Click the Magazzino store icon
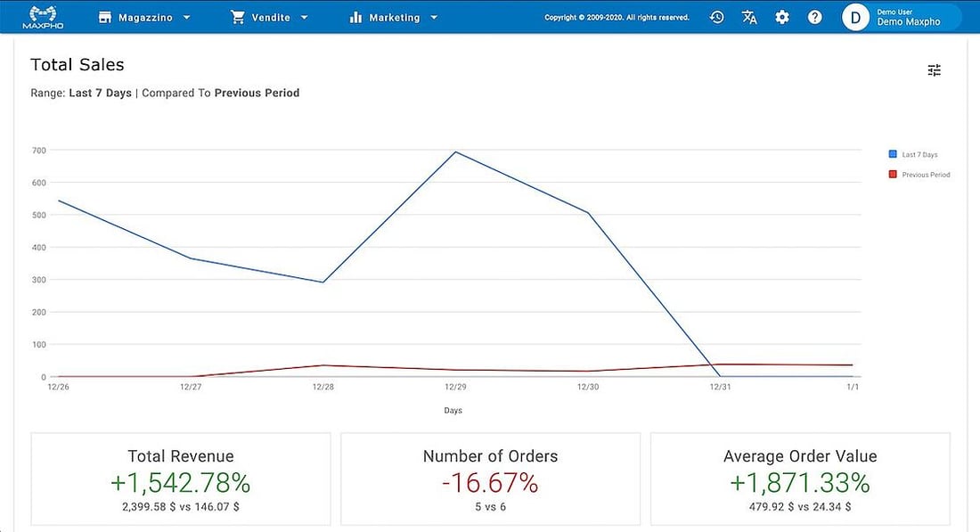The height and width of the screenshot is (532, 980). (x=105, y=18)
